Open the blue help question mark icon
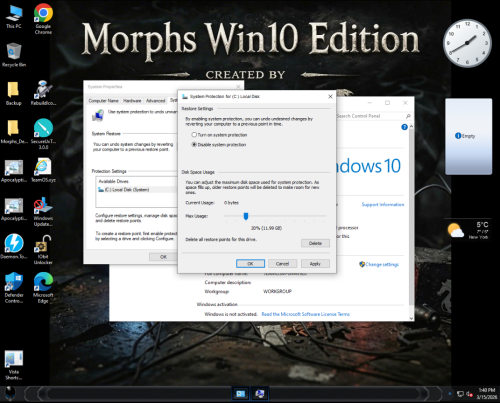The width and height of the screenshot is (500, 403). (x=404, y=127)
